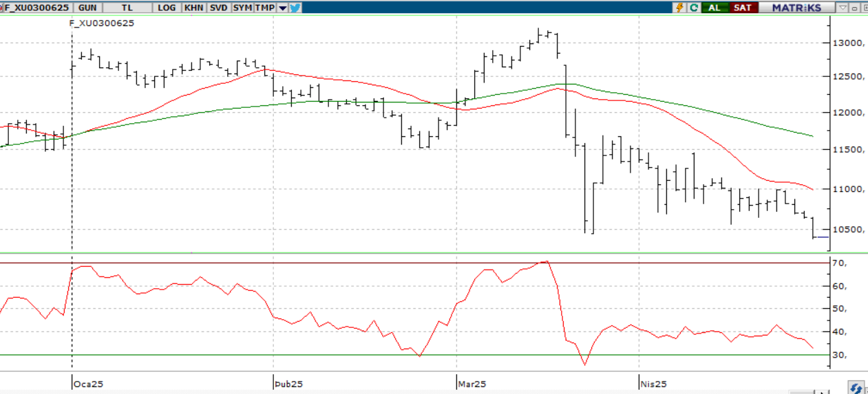The width and height of the screenshot is (868, 394).
Task: Click the 70 level on indicator axis
Action: click(x=840, y=263)
